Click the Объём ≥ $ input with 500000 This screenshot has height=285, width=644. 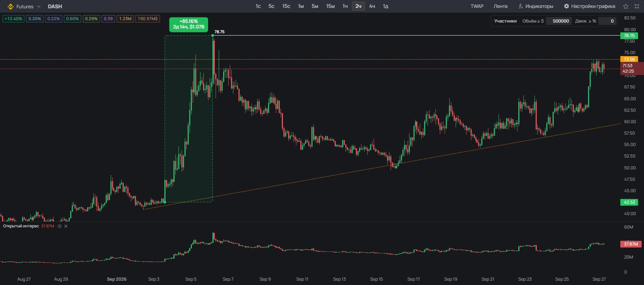[559, 21]
